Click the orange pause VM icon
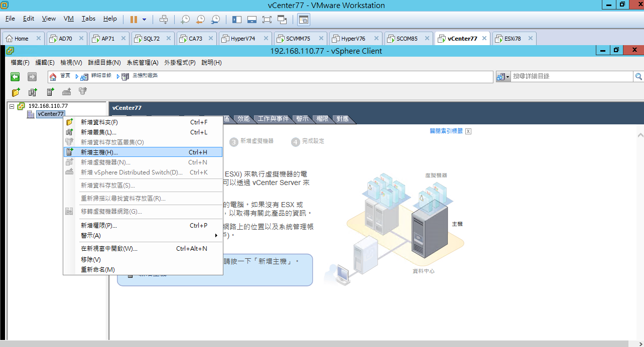Screen dimensions: 644x347 coord(134,19)
